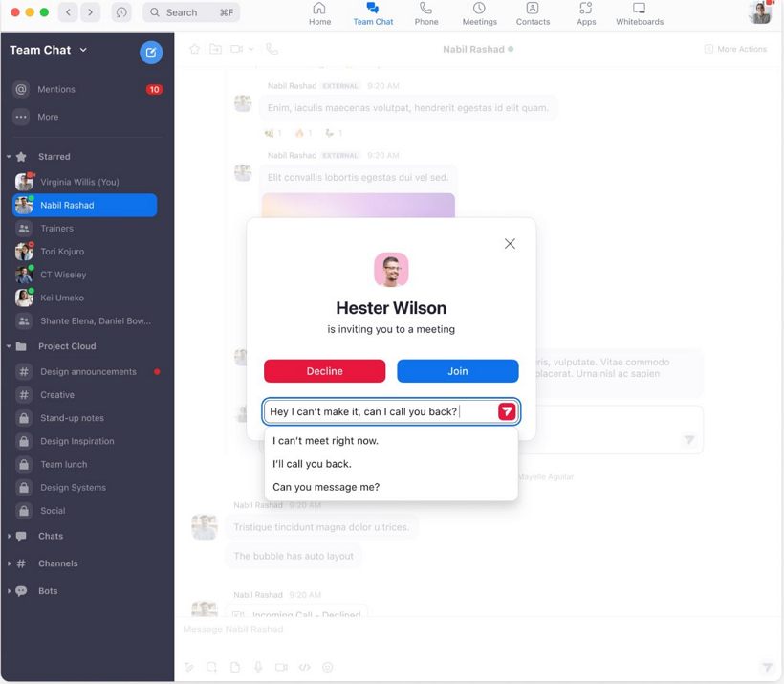784x684 pixels.
Task: Start phone call from chat header
Action: click(272, 49)
